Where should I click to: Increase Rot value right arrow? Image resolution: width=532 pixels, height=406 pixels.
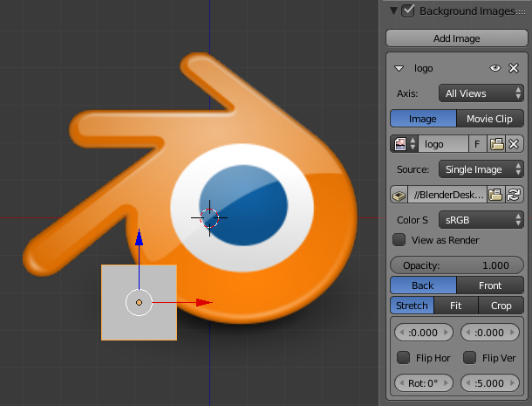click(x=446, y=383)
